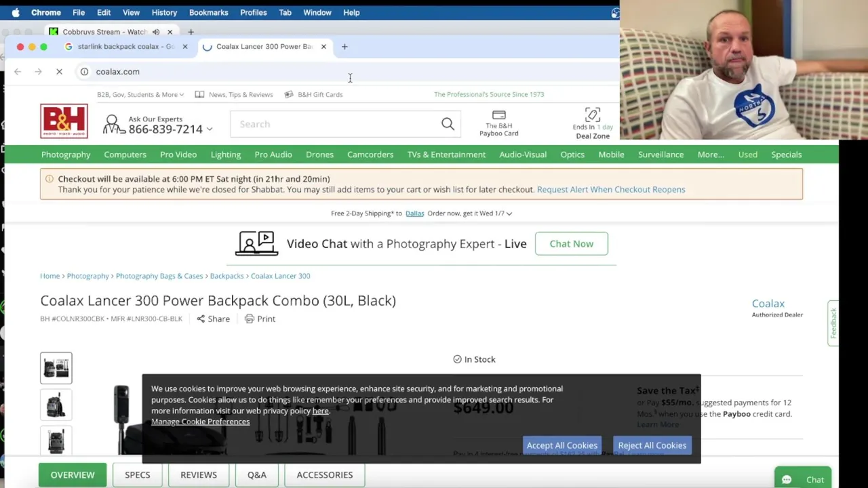868x488 pixels.
Task: Close the Coalax Lancer 300 Power tab
Action: tap(323, 47)
